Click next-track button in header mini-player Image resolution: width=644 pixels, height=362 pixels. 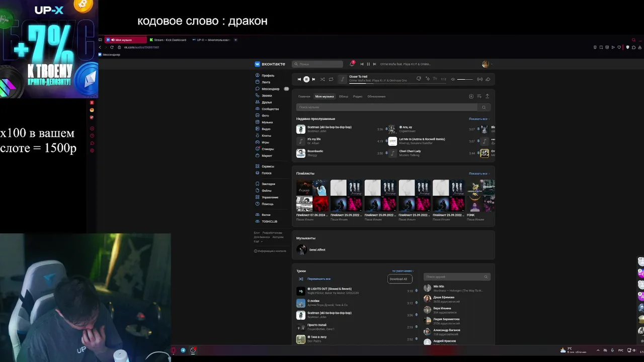(x=374, y=64)
